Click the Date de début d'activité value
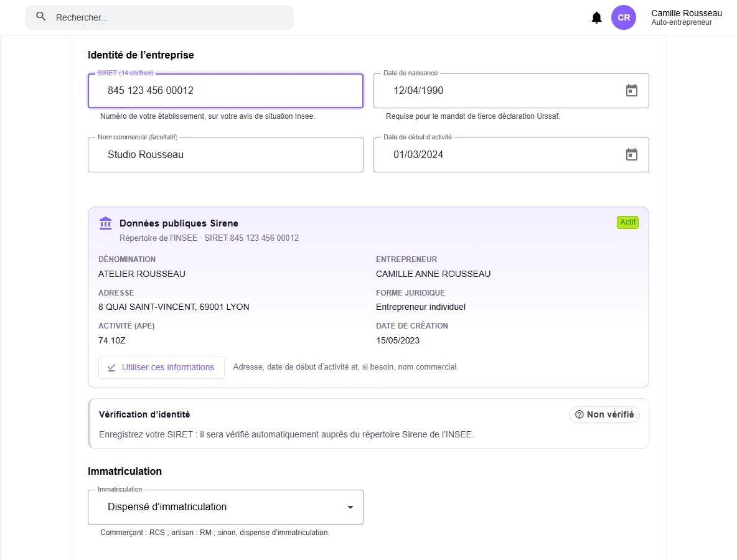 point(418,154)
